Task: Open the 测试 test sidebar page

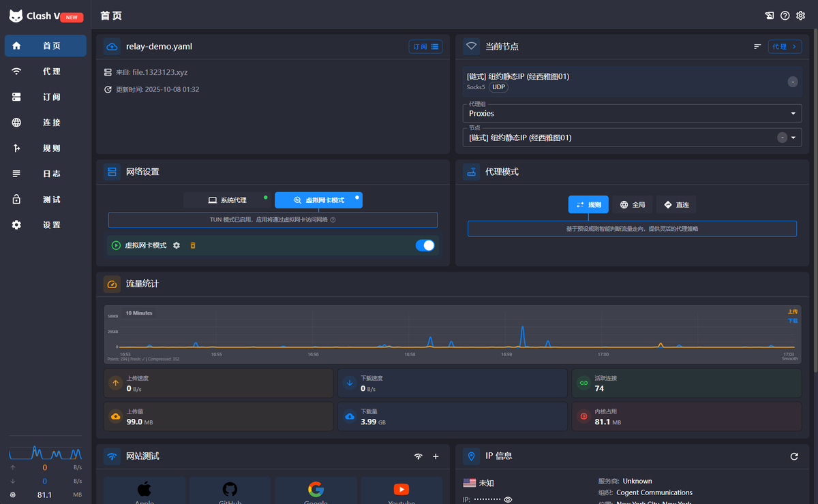Action: (45, 199)
